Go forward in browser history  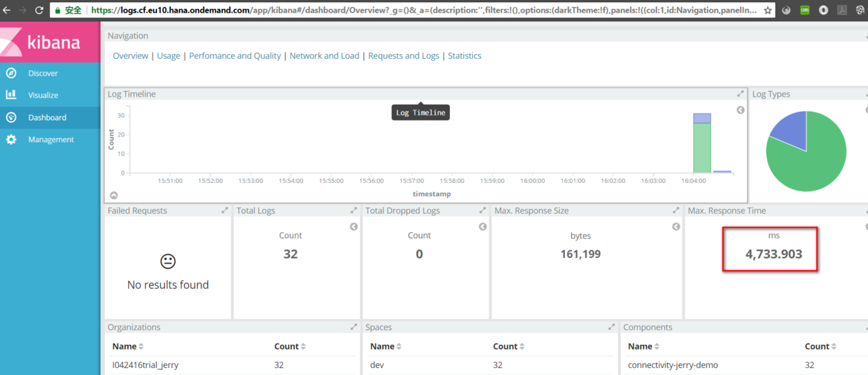[22, 11]
